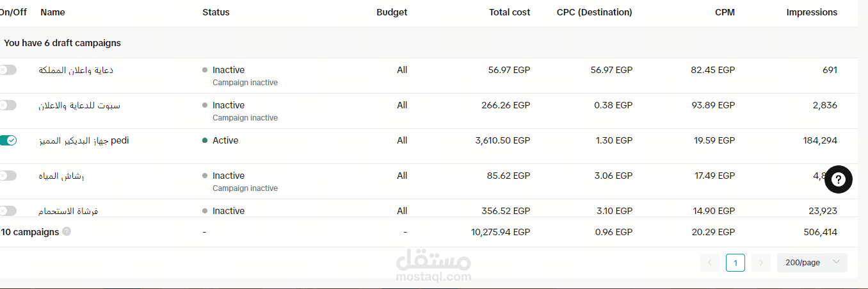Screen dimensions: 868x289
Task: Go to next page arrow
Action: tap(760, 263)
